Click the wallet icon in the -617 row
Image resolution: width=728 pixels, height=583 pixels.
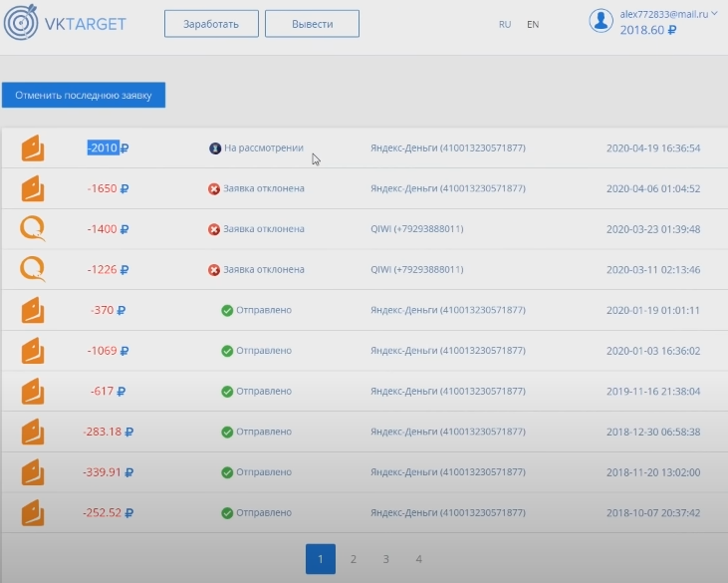(33, 391)
